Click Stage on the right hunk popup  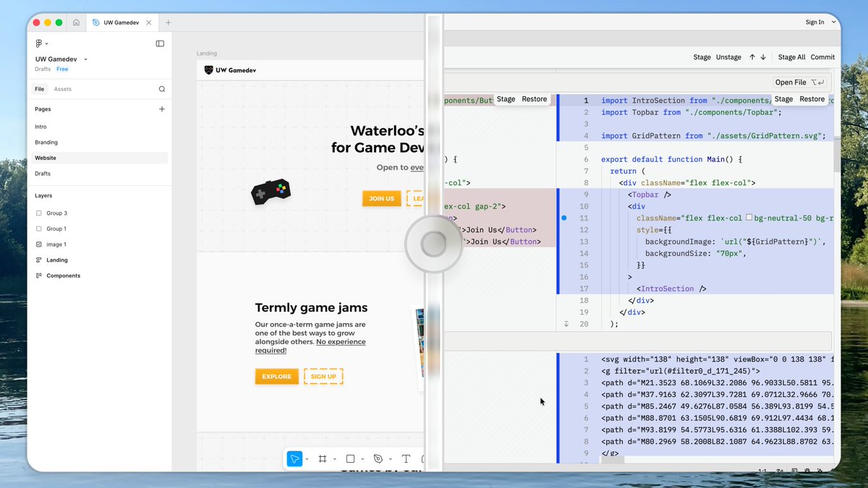click(783, 99)
